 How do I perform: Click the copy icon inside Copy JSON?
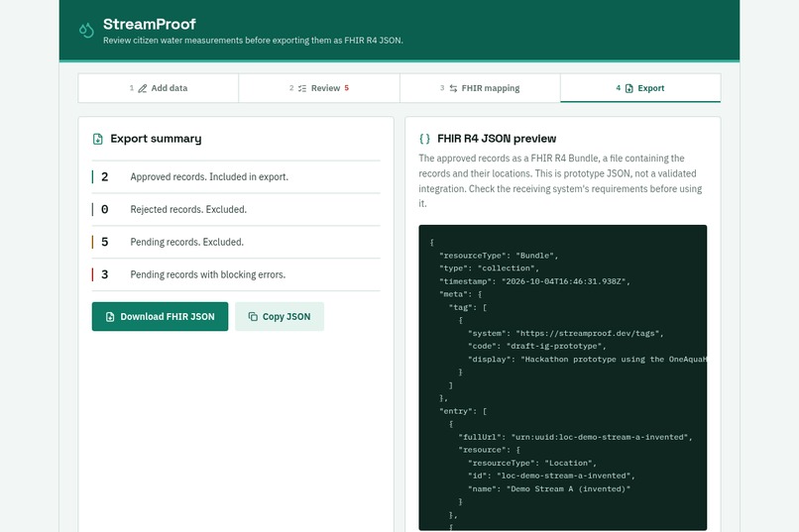[x=253, y=317]
